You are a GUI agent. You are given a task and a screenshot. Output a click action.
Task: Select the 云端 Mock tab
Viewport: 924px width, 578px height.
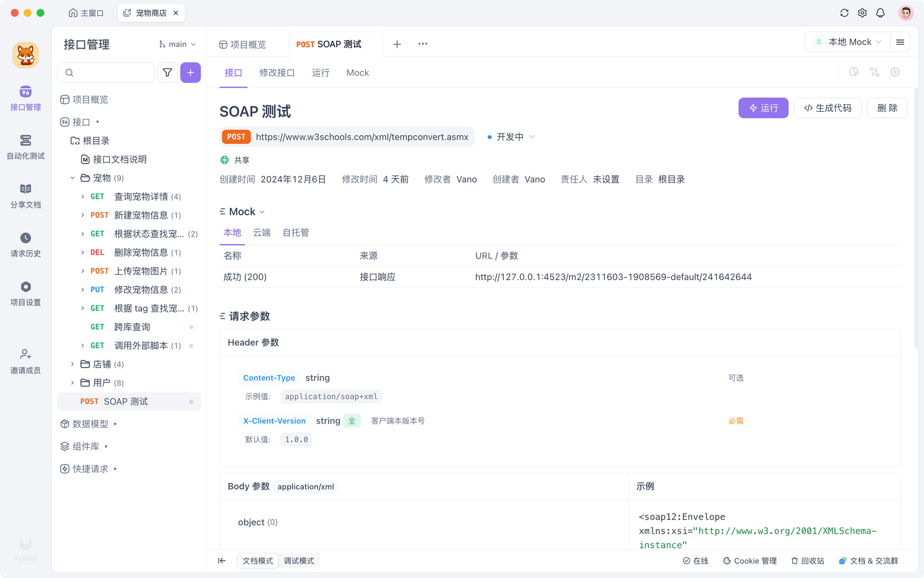coord(262,233)
